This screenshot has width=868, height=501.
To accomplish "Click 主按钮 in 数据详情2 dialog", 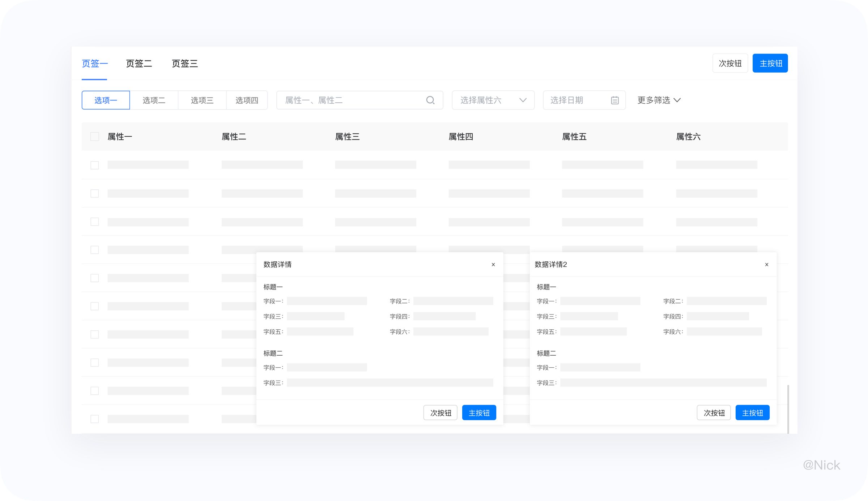I will tap(752, 413).
